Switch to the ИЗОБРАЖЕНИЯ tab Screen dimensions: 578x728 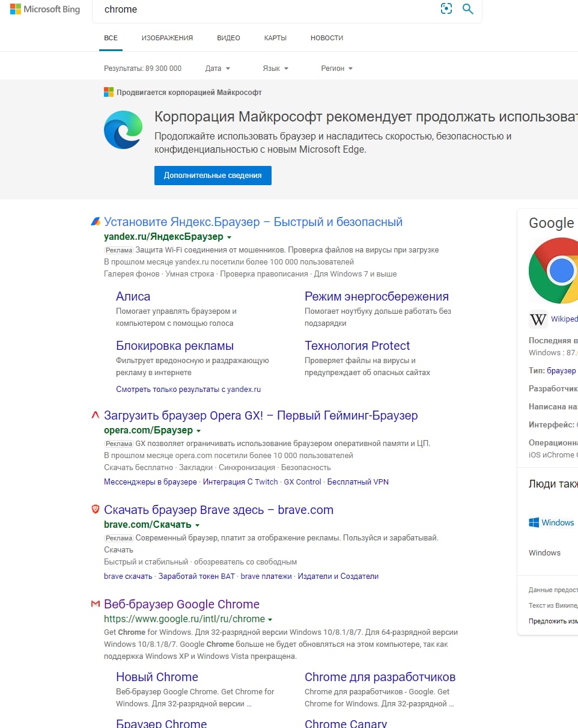(167, 38)
